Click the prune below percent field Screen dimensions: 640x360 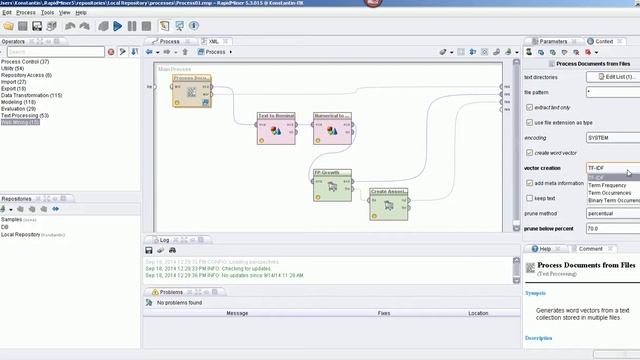click(x=613, y=229)
